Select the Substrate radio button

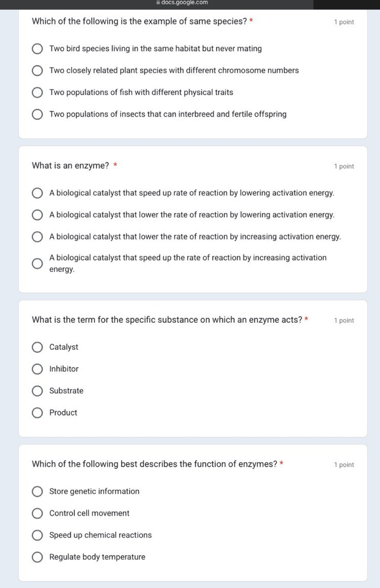tap(37, 391)
